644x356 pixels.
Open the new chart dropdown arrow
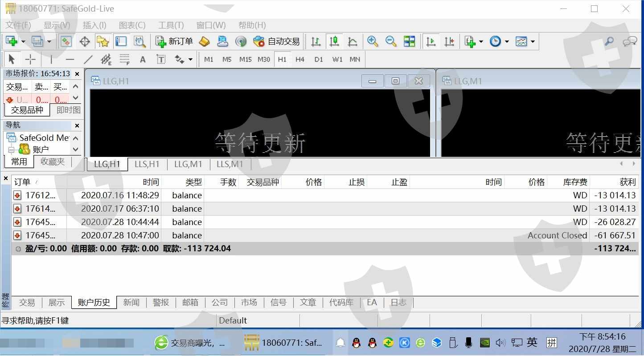[23, 42]
